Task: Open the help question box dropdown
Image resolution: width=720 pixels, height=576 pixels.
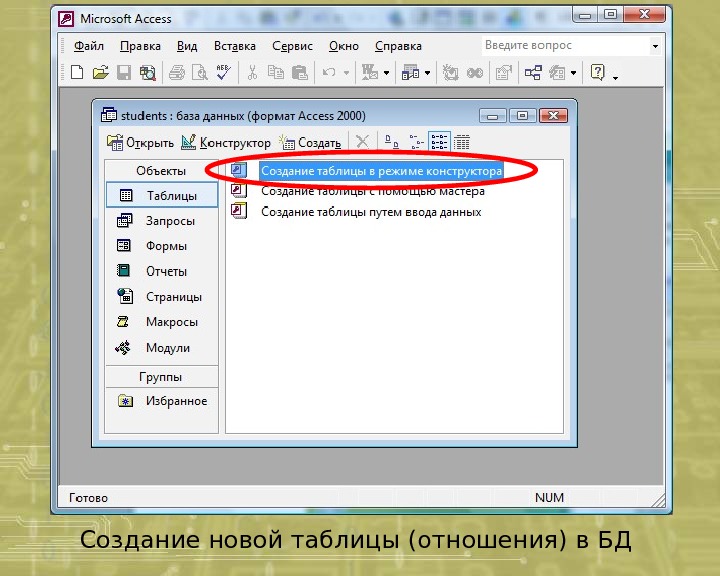Action: click(x=655, y=46)
